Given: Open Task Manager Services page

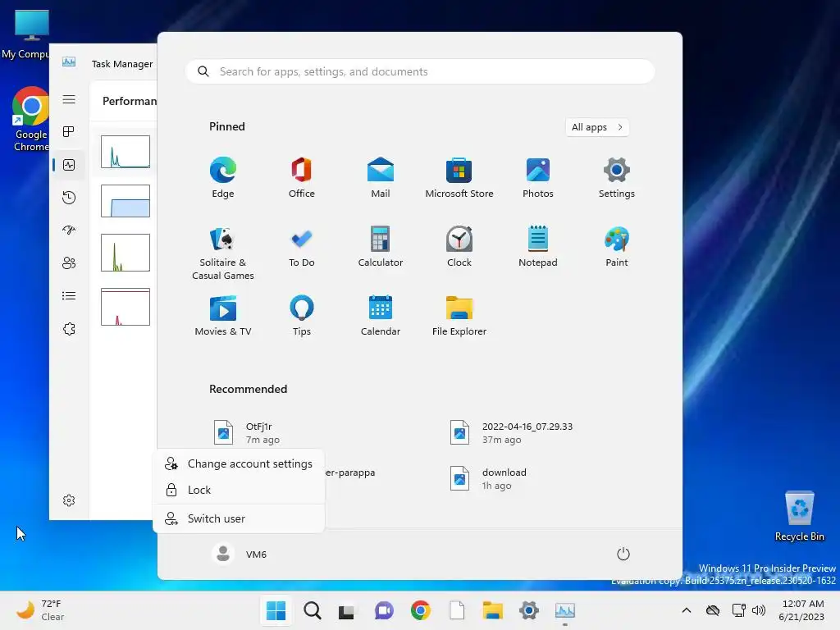Looking at the screenshot, I should [69, 329].
